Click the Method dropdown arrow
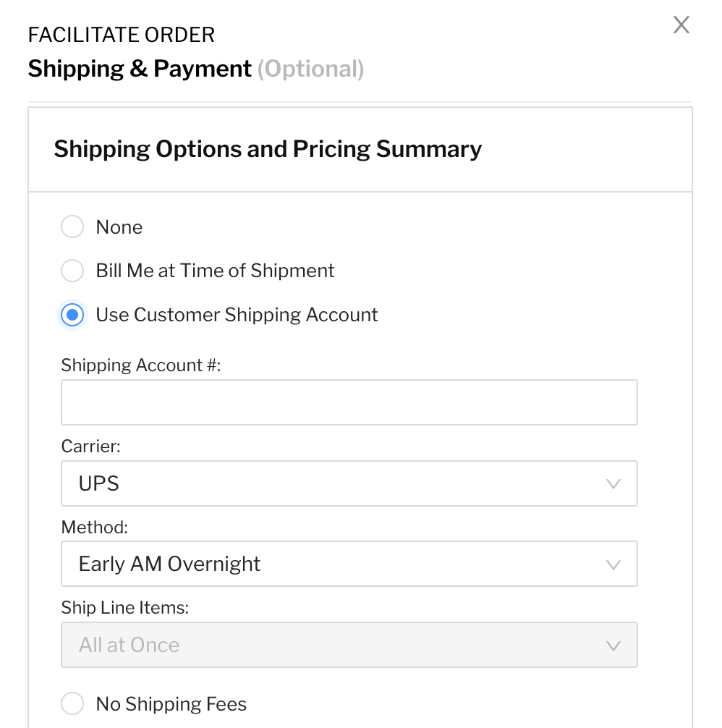This screenshot has height=728, width=722. 613,564
